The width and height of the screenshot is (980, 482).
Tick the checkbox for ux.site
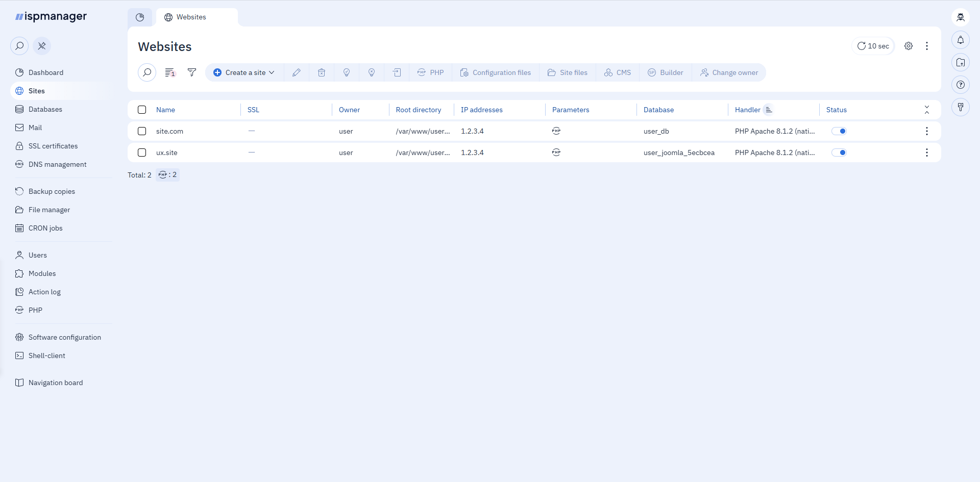142,153
